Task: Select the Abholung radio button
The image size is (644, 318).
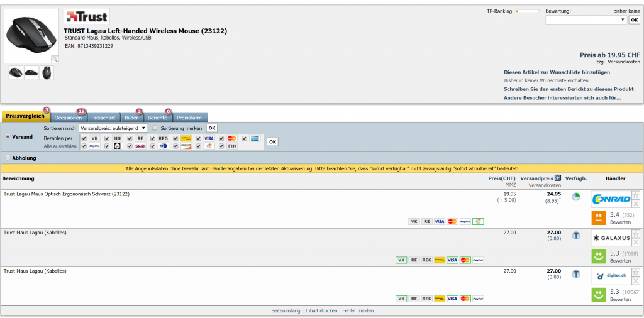Action: pyautogui.click(x=8, y=158)
